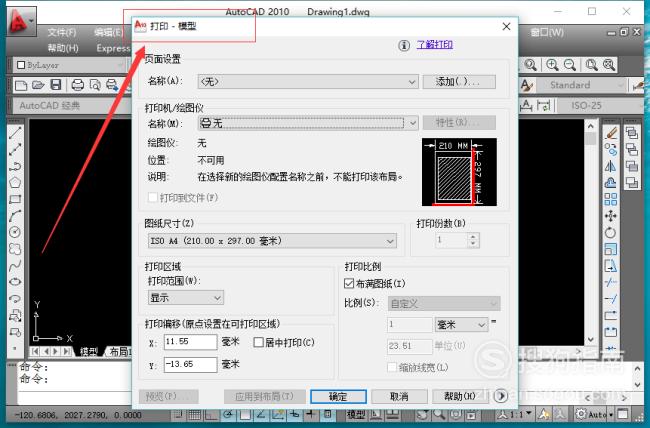Select the Erase tool in Modify toolbar
This screenshot has height=428, width=650.
(611, 133)
